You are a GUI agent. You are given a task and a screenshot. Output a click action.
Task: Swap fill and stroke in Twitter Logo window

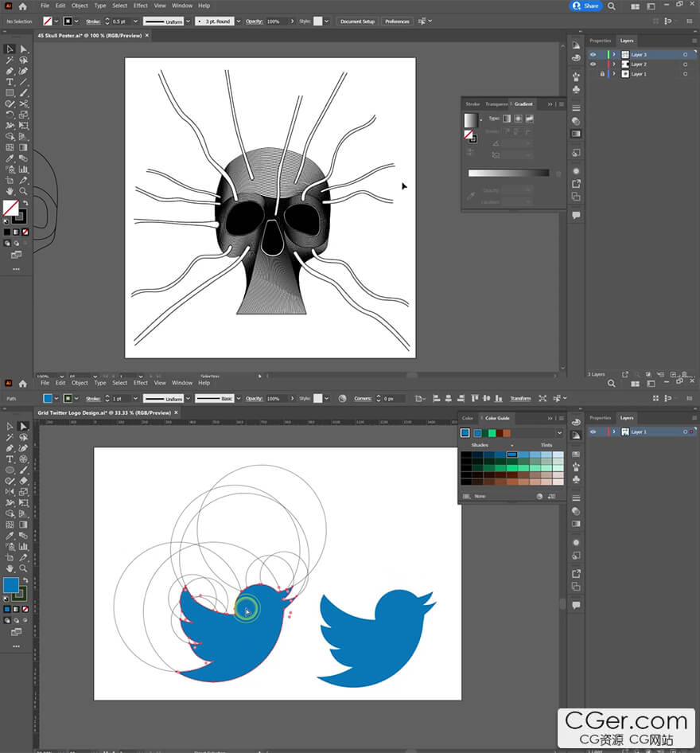[x=25, y=580]
